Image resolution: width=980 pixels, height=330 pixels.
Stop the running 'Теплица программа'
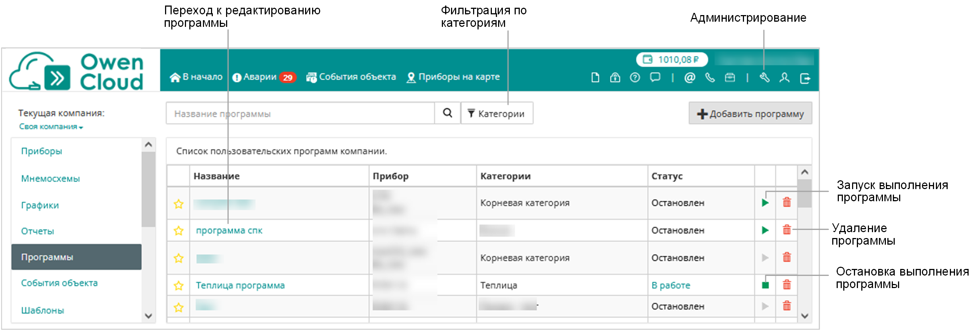pos(765,285)
